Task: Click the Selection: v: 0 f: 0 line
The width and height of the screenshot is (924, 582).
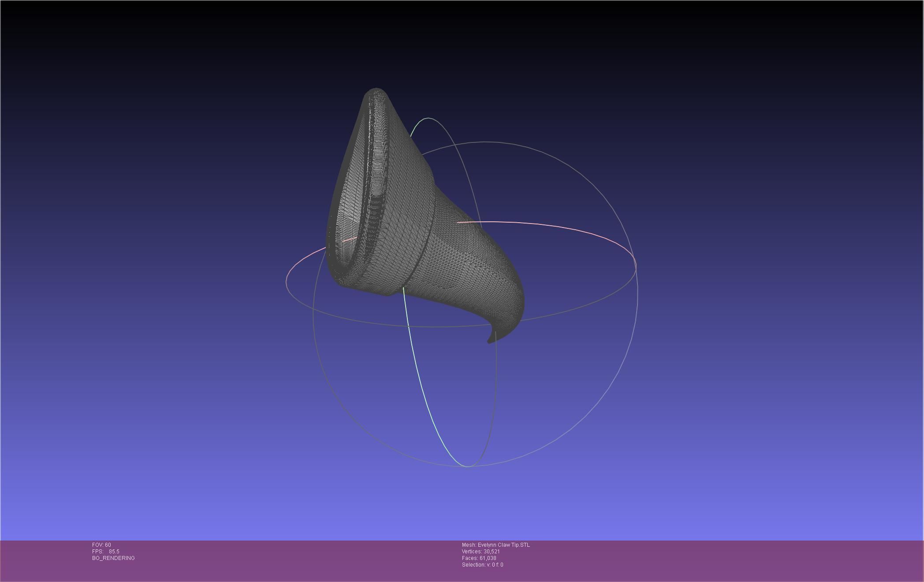Action: [482, 565]
